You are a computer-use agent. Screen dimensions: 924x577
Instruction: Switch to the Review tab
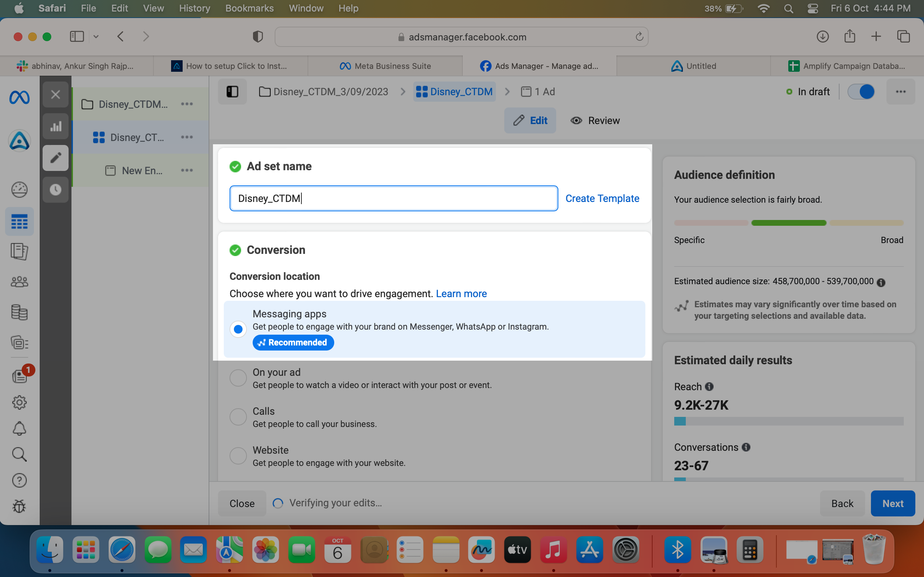[x=595, y=120]
